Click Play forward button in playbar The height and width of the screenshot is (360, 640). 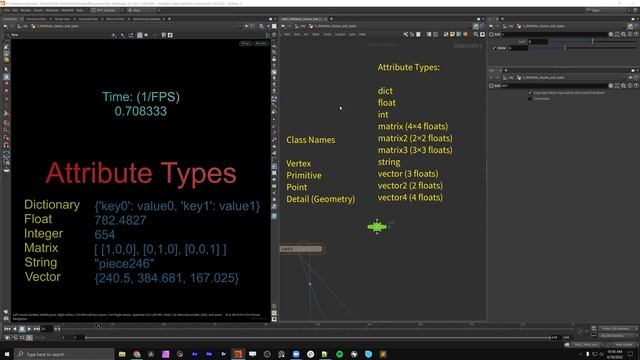[x=29, y=329]
